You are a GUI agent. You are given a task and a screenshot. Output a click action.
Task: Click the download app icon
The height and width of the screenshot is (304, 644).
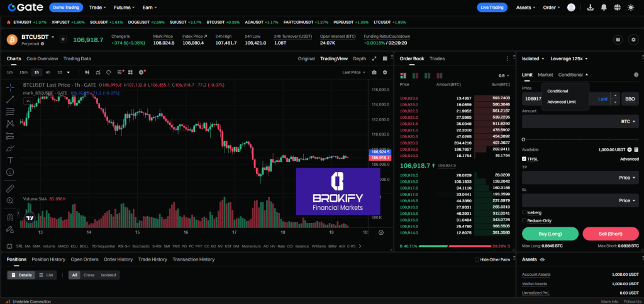(591, 8)
